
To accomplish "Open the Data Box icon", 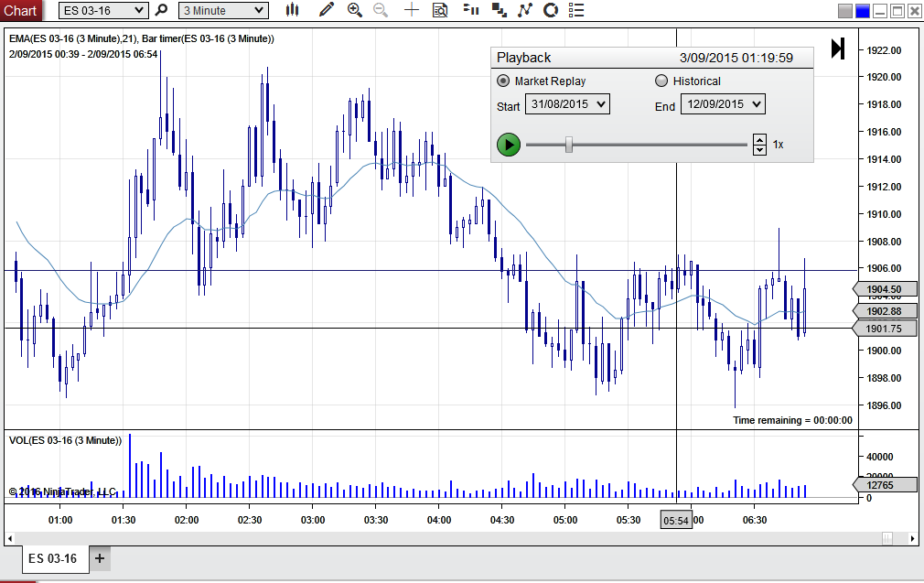I will (440, 10).
